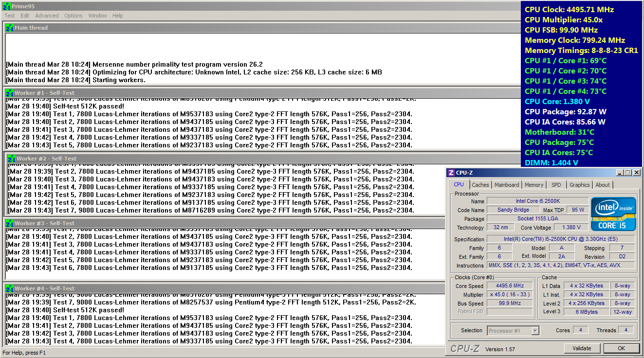644x358 pixels.
Task: Select the SPD tab in CPU-Z
Action: pyautogui.click(x=556, y=185)
